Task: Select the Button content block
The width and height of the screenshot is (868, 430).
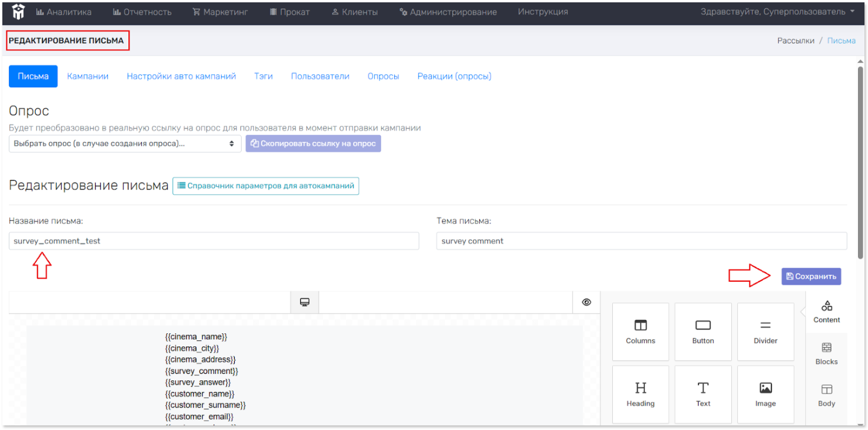Action: tap(703, 332)
